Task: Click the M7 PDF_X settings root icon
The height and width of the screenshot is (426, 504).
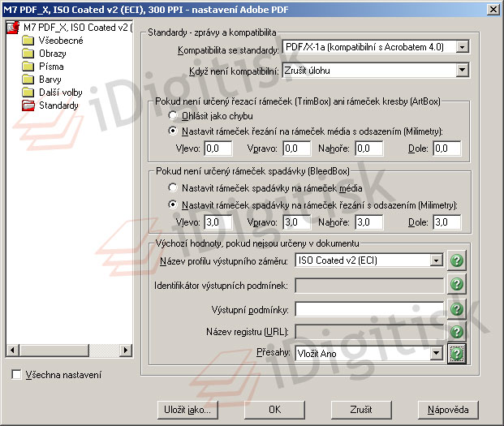Action: point(13,28)
